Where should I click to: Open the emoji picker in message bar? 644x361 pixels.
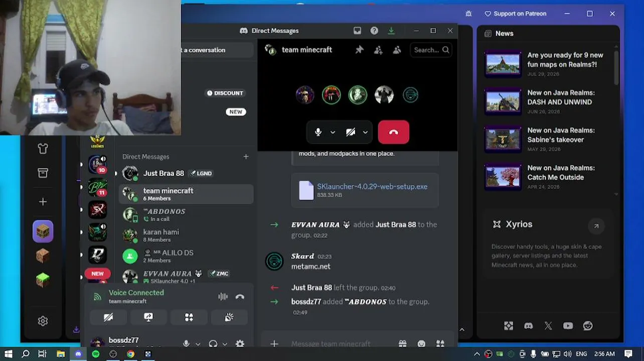(x=421, y=343)
